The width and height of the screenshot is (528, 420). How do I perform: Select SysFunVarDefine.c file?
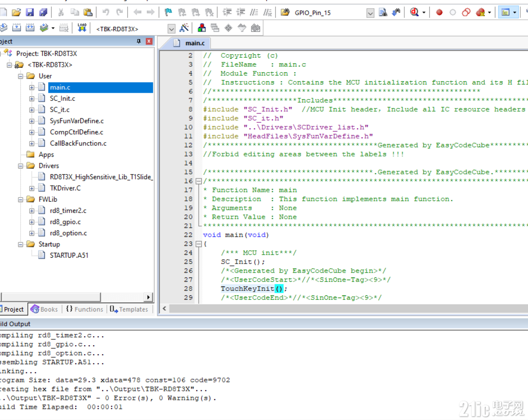tap(77, 121)
